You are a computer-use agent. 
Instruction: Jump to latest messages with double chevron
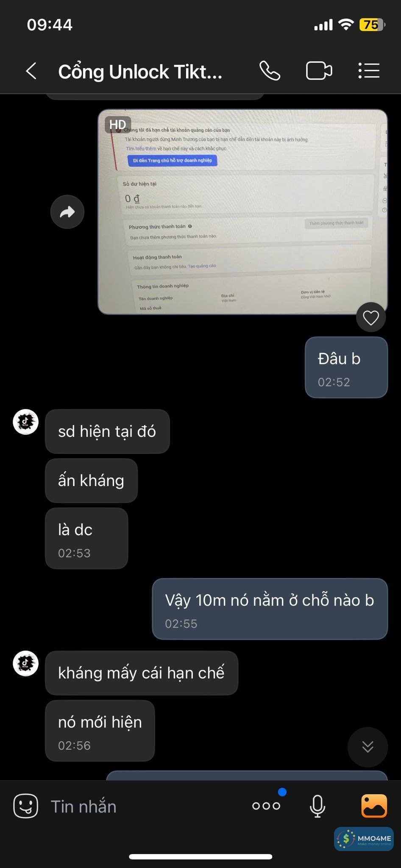(x=368, y=747)
